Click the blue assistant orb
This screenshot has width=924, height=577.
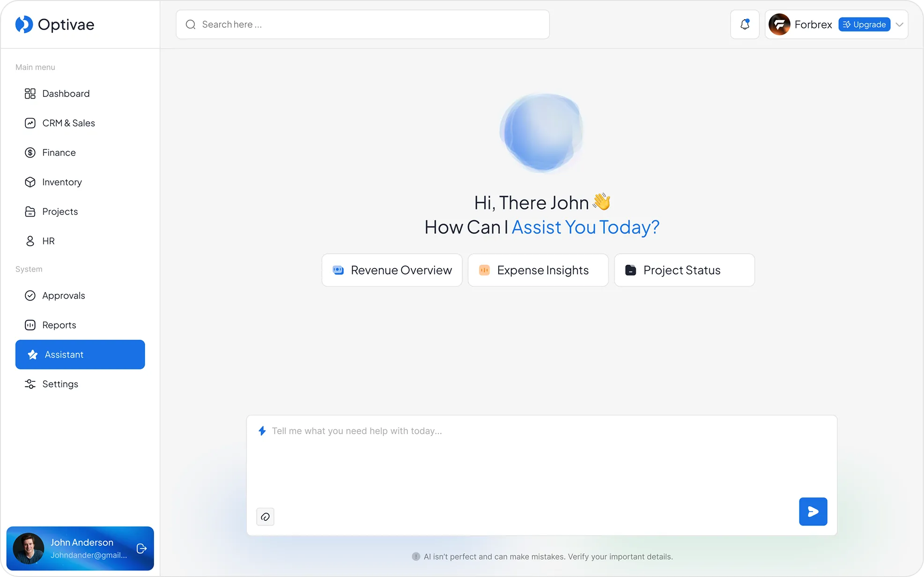coord(542,132)
